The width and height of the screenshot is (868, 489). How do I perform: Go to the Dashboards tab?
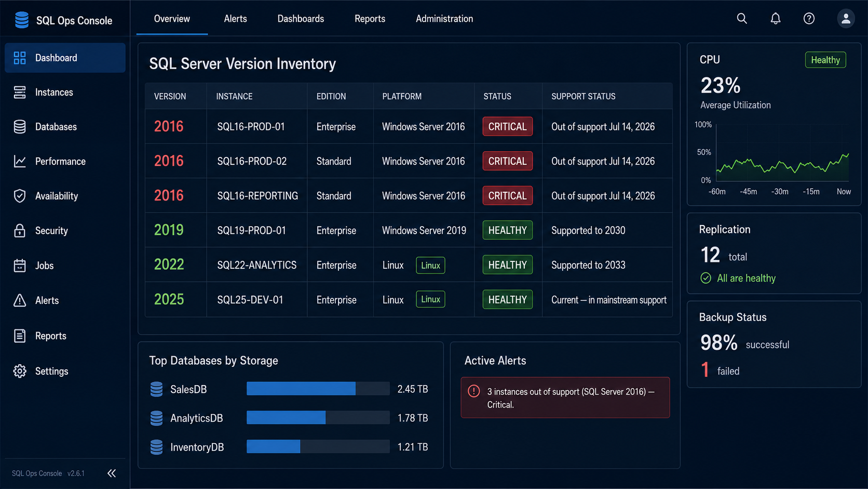coord(301,19)
